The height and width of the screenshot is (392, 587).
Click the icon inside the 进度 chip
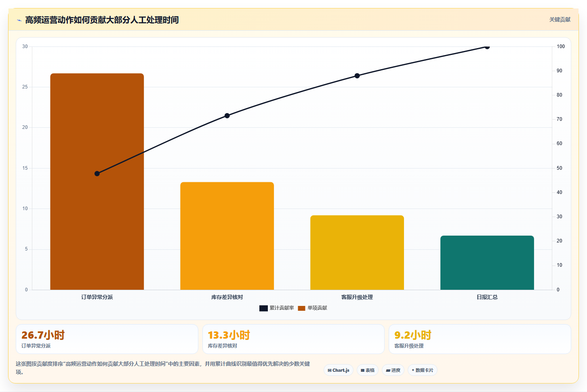388,370
